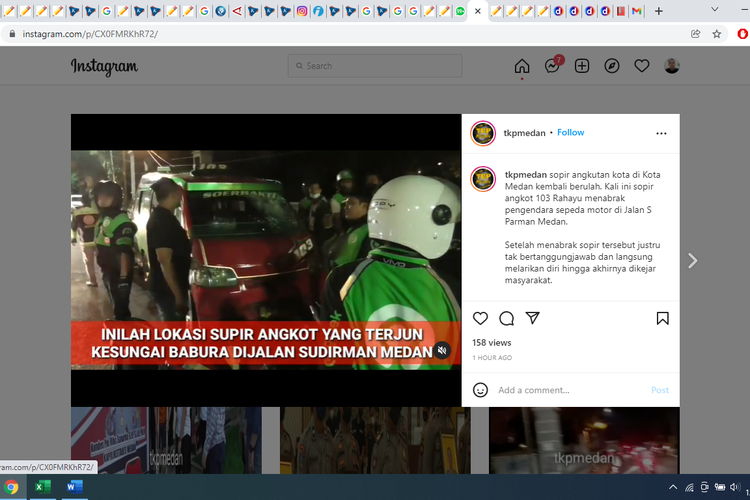The image size is (750, 500).
Task: Open activity feed heart icon in navbar
Action: [641, 66]
